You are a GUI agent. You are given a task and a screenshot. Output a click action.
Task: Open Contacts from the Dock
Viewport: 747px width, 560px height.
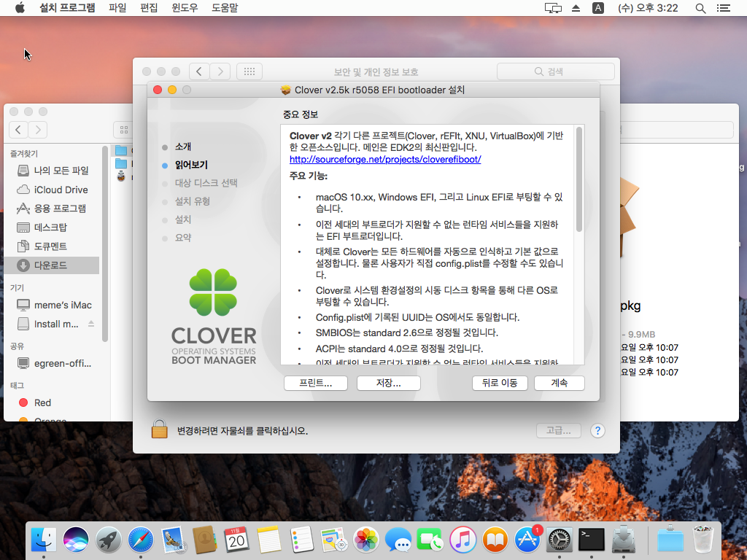[205, 540]
